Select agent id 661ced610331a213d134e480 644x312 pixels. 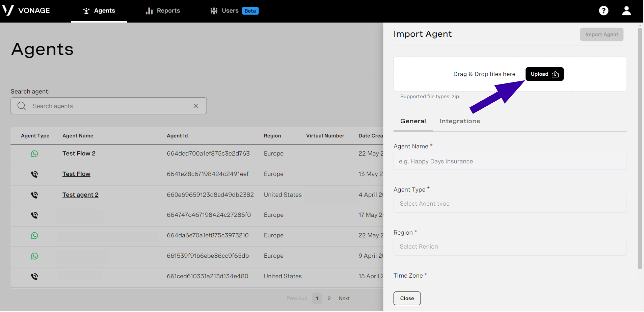point(207,276)
